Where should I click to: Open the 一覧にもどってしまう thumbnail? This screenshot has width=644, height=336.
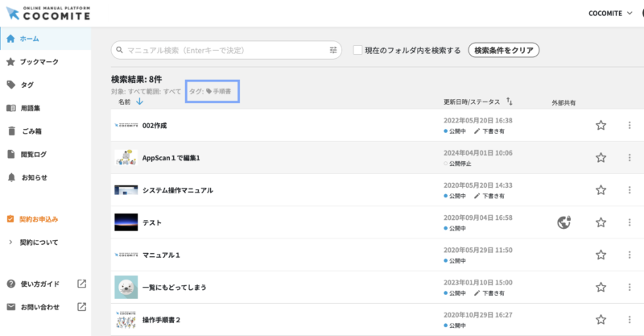(x=126, y=287)
